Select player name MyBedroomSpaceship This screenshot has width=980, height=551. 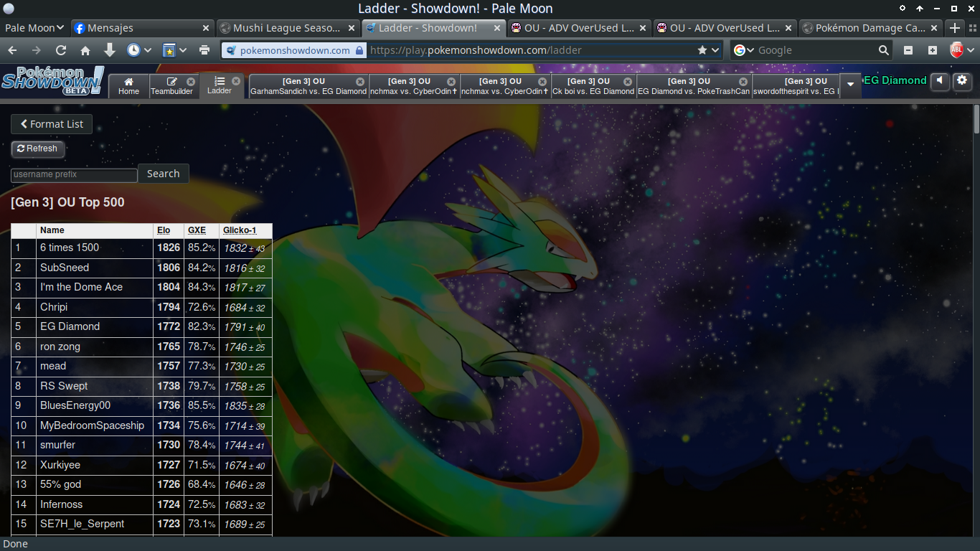pos(92,425)
